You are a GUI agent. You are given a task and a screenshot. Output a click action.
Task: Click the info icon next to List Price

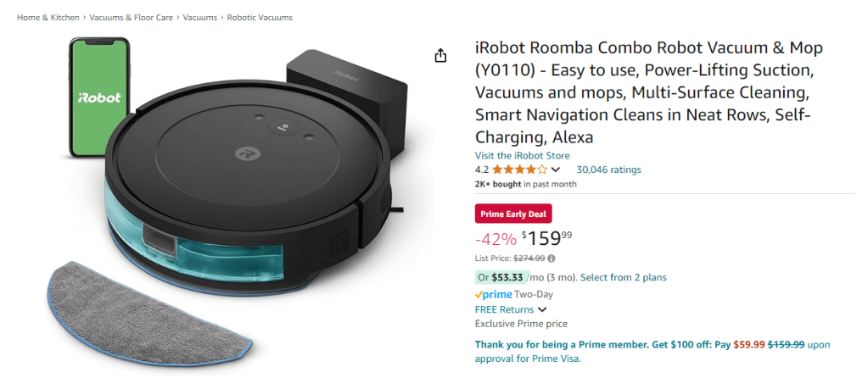coord(552,258)
